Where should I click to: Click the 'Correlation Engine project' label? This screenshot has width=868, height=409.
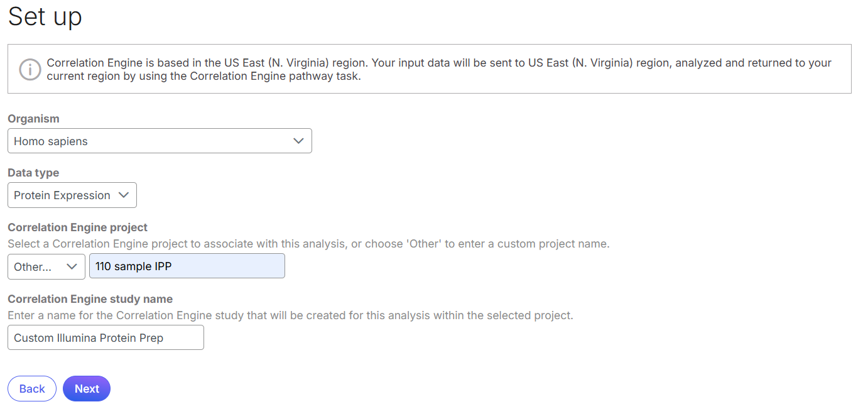(x=77, y=227)
